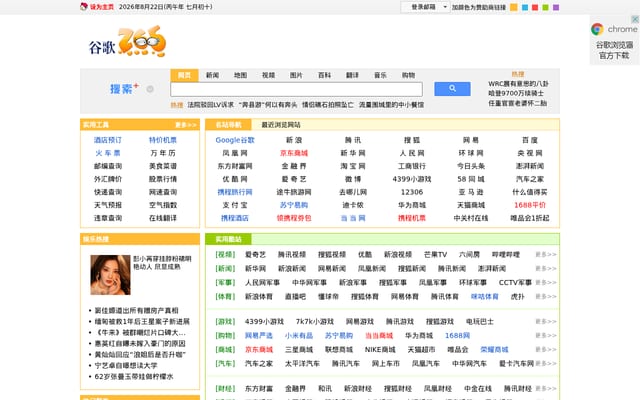The image size is (640, 400).
Task: Pick the purple theme color swatch
Action: pos(556,7)
